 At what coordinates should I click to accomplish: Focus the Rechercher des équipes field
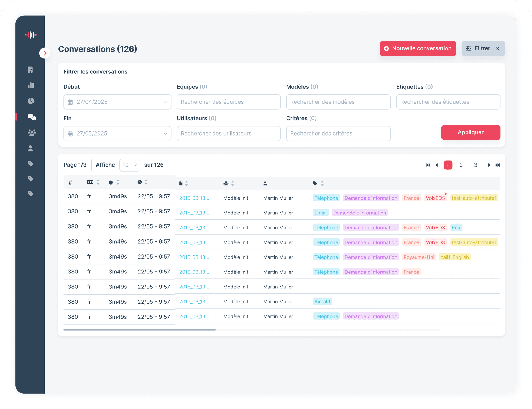coord(228,102)
